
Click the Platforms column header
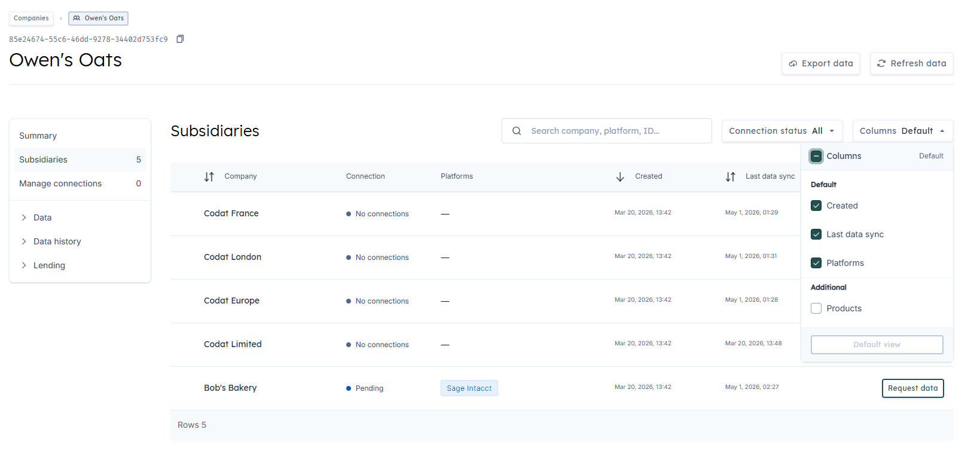pyautogui.click(x=457, y=176)
